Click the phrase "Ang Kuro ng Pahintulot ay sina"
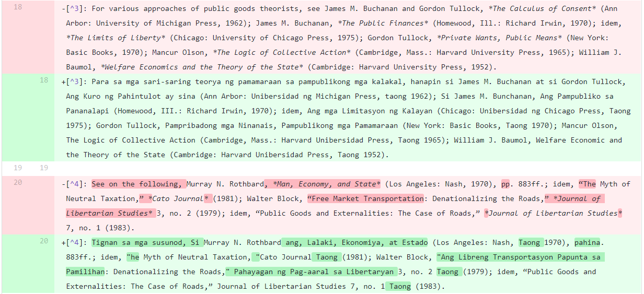 (131, 96)
